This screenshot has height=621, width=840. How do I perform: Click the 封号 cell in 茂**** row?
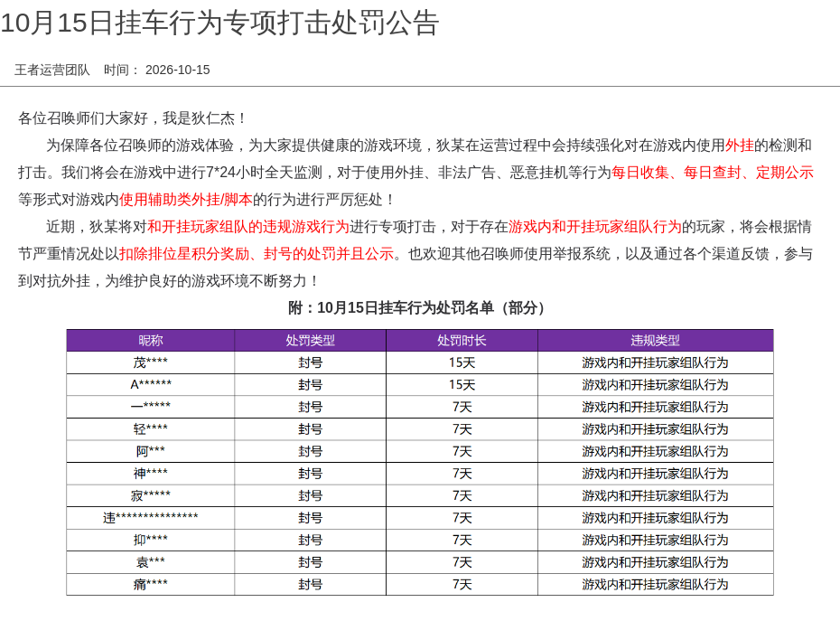[310, 363]
